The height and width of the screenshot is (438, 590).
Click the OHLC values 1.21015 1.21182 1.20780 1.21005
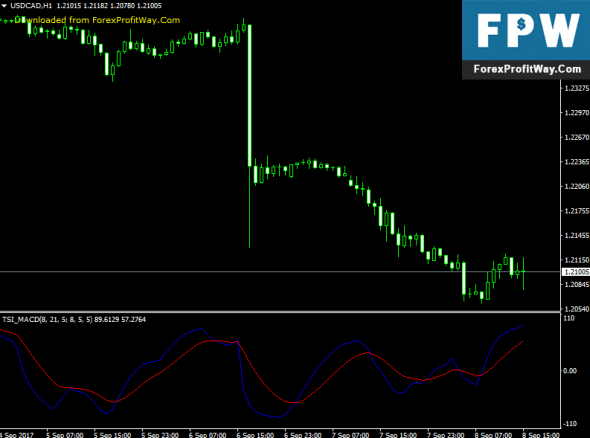109,6
